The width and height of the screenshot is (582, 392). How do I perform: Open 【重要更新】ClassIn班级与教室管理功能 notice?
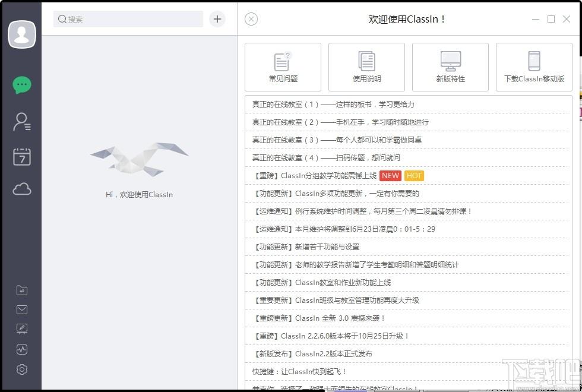(x=408, y=301)
